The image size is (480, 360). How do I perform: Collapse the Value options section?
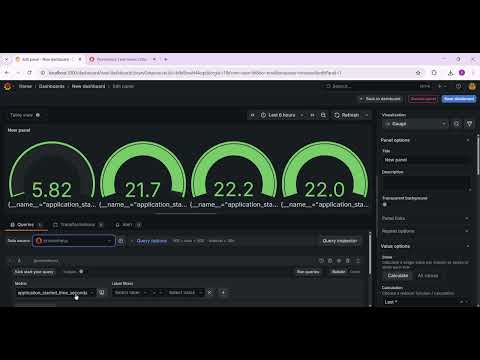click(425, 246)
